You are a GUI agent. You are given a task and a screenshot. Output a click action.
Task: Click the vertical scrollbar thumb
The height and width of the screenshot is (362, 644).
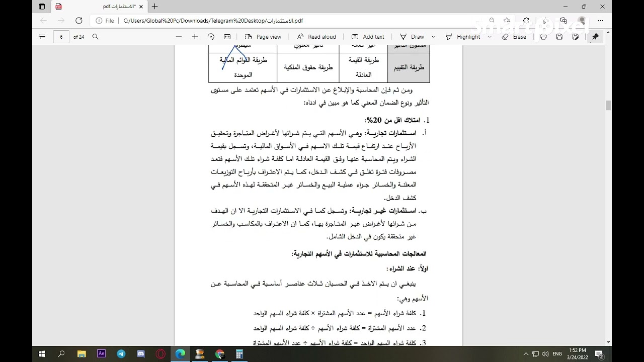(608, 105)
